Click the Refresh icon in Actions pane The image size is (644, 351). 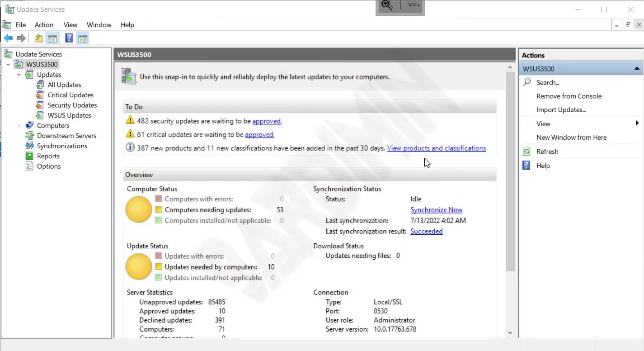(526, 152)
